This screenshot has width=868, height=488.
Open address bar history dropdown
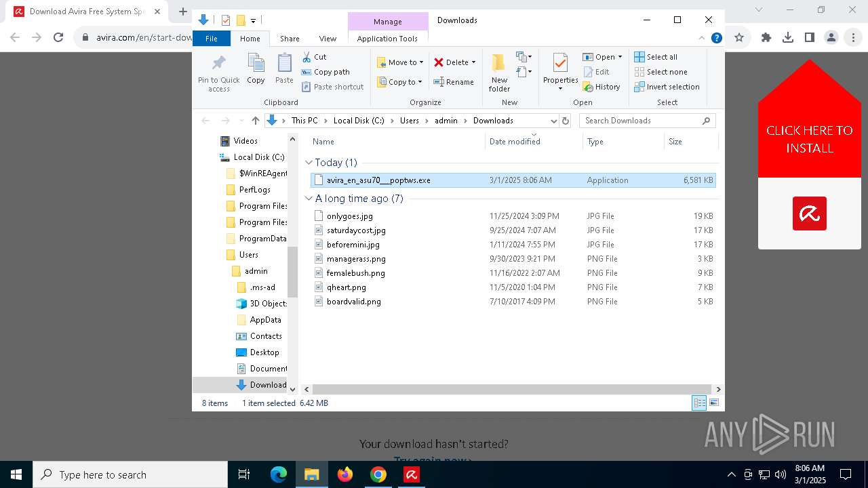(x=554, y=121)
